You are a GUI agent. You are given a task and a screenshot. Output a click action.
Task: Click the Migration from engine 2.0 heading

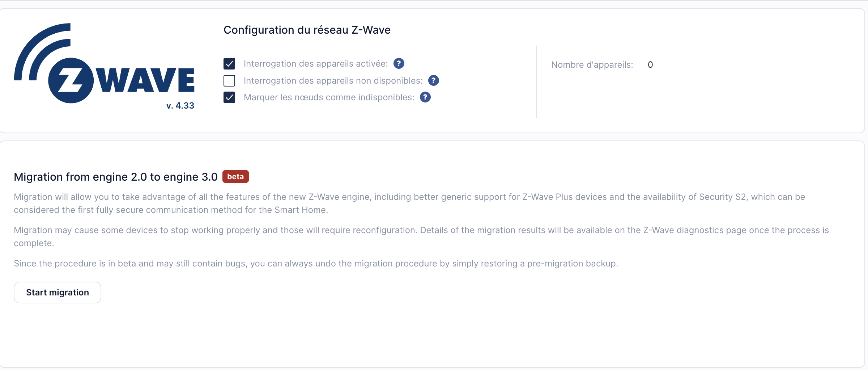[x=116, y=177]
